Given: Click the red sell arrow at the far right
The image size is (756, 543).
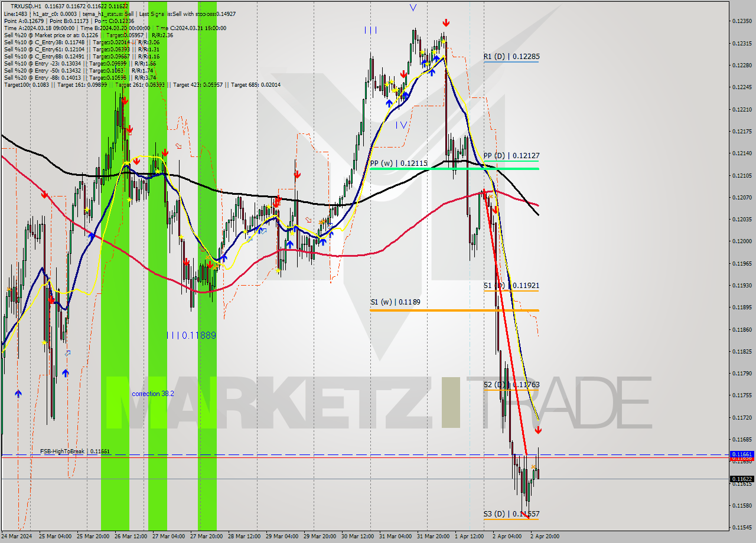Looking at the screenshot, I should [538, 430].
